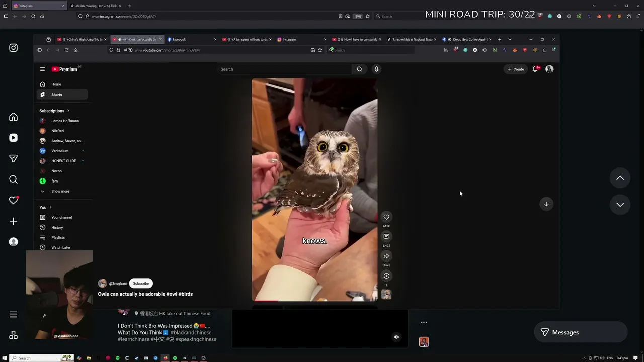644x362 pixels.
Task: Click the 150% zoom indicator
Action: 357,16
